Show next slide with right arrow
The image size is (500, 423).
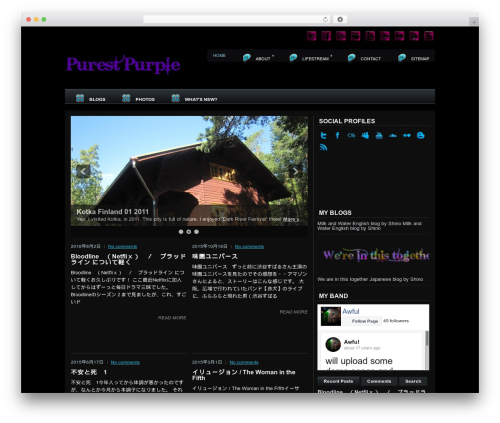coord(295,171)
